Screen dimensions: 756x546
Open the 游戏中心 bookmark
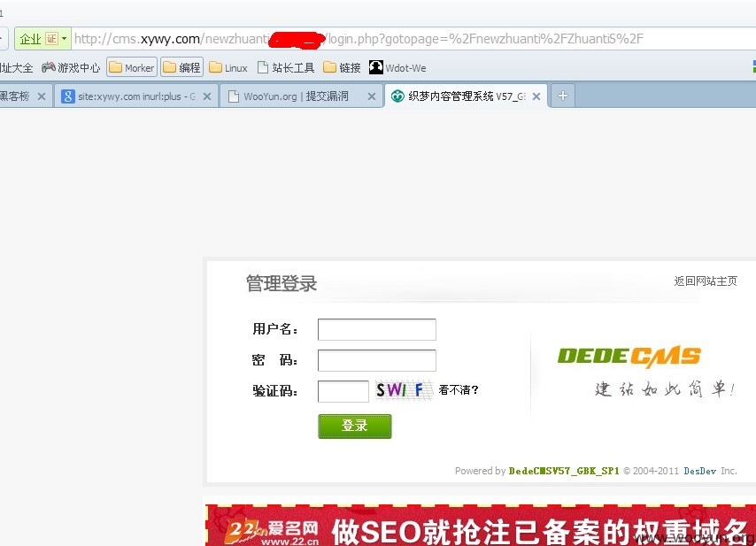[x=71, y=68]
